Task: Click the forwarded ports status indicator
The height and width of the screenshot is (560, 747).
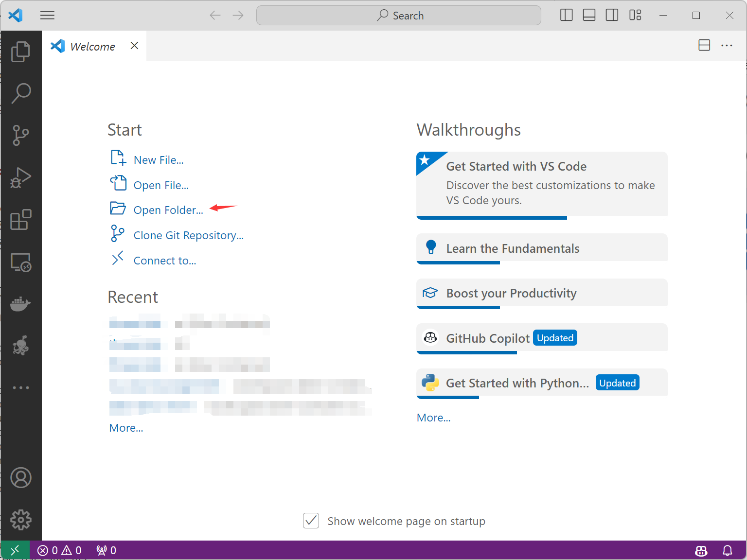Action: 107,550
